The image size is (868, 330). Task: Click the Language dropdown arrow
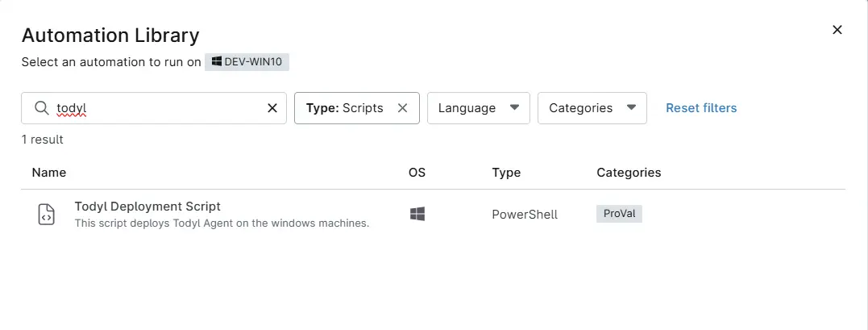514,107
